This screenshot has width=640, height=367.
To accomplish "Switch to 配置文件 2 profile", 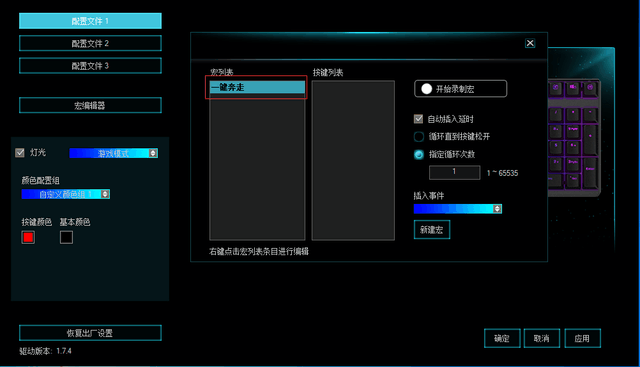I will (90, 43).
